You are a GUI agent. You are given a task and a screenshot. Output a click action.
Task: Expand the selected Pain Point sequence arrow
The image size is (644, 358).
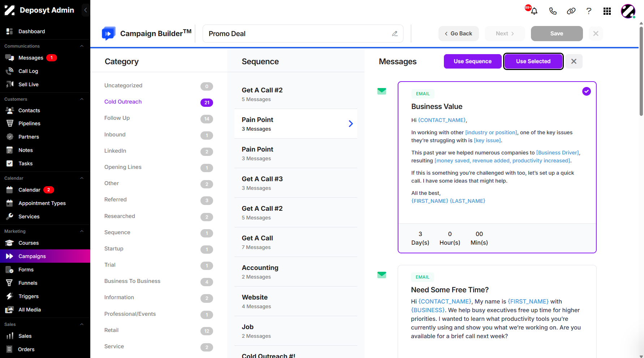click(x=351, y=124)
